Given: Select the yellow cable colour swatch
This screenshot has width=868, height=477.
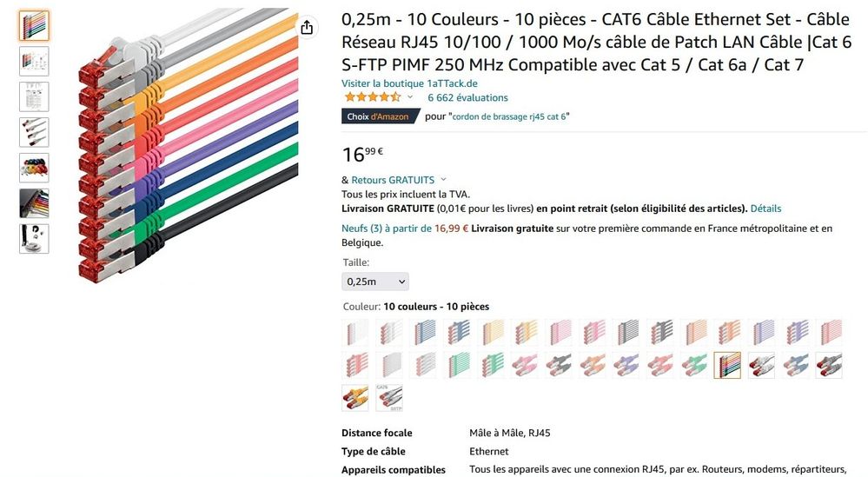Looking at the screenshot, I should click(355, 397).
